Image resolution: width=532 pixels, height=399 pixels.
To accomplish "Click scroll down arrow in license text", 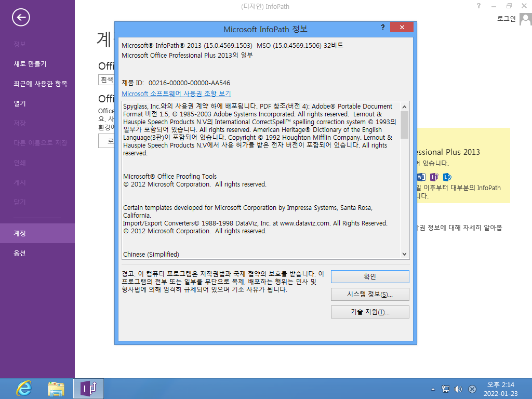I will click(x=404, y=254).
